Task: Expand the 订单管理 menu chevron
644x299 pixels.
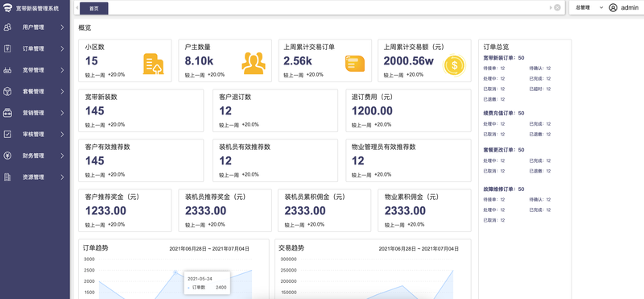Action: click(62, 49)
